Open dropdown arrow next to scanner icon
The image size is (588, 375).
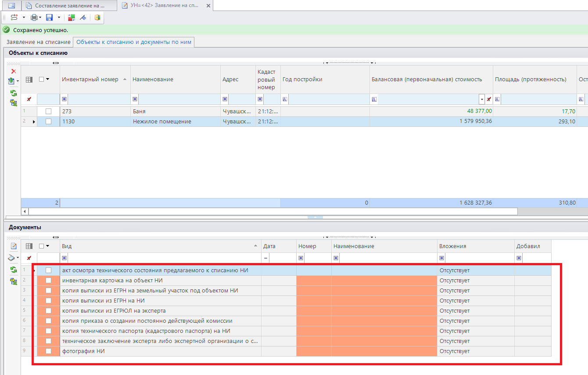pos(18,257)
